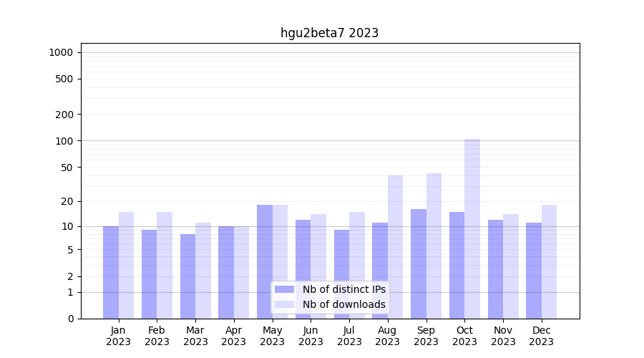
Task: Click the 1000 y-axis tick label
Action: coord(61,52)
